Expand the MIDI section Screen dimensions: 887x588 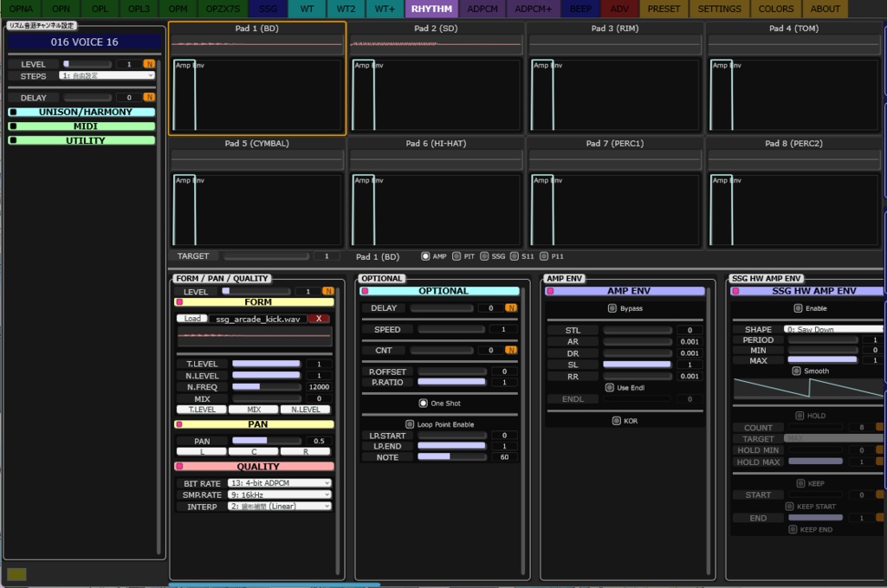pos(82,126)
